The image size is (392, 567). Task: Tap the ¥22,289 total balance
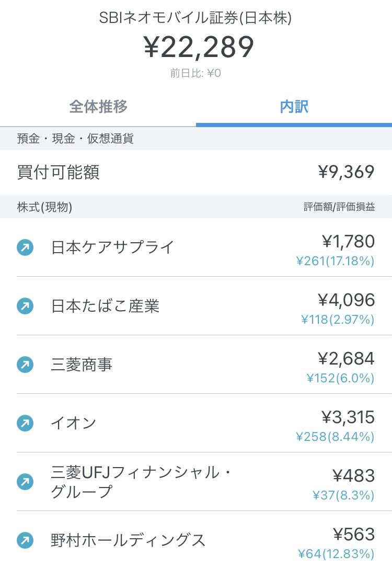point(199,47)
